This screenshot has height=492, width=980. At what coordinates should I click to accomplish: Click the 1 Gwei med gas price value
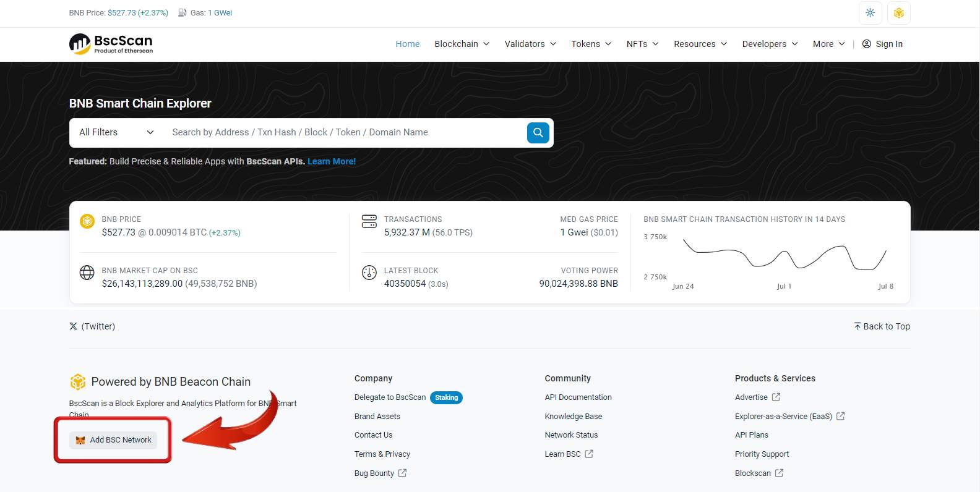pos(574,232)
